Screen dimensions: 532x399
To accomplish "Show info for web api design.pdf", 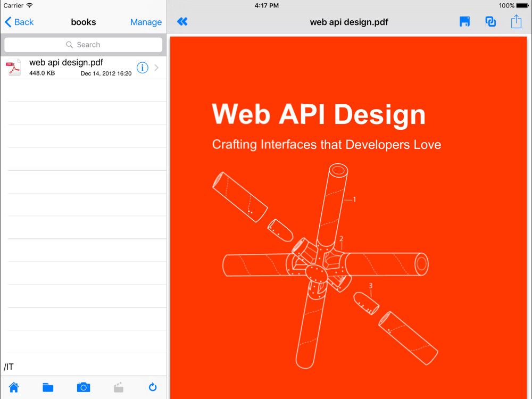I will pyautogui.click(x=142, y=68).
